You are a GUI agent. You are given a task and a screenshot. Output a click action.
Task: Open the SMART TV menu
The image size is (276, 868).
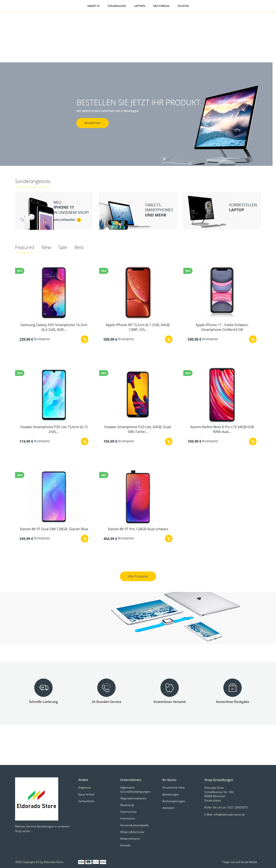coord(94,6)
